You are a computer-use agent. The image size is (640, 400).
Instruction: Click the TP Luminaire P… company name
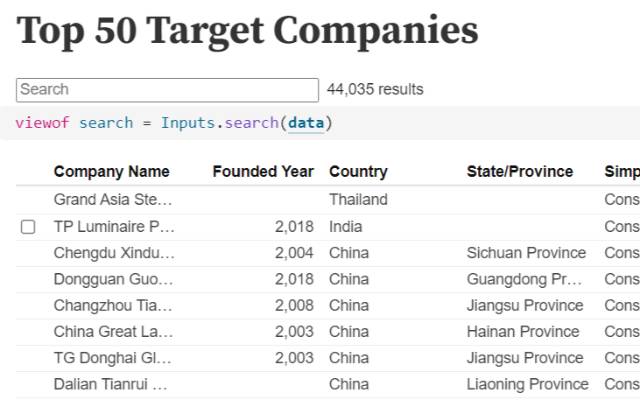click(114, 227)
